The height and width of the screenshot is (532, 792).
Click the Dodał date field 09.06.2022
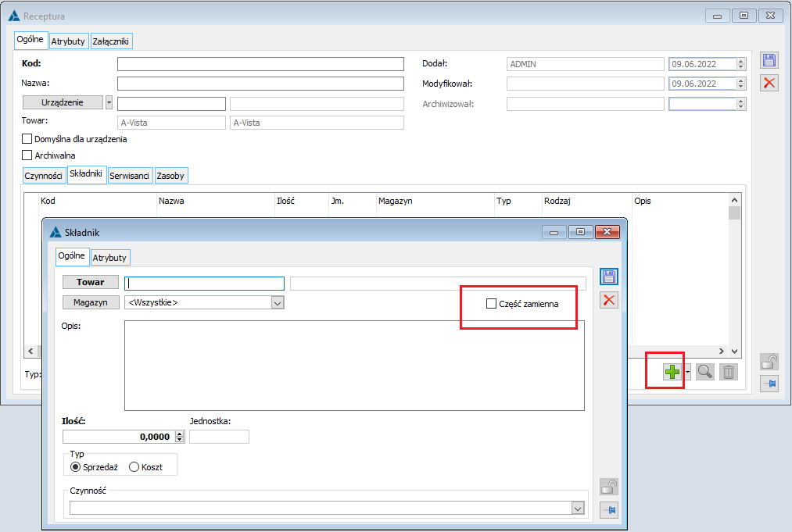click(x=703, y=64)
